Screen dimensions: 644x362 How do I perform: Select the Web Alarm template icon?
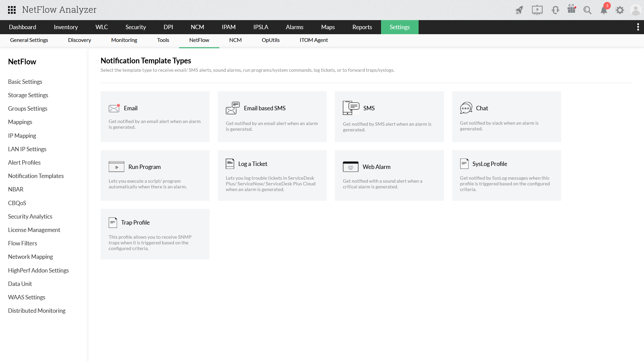pyautogui.click(x=351, y=167)
